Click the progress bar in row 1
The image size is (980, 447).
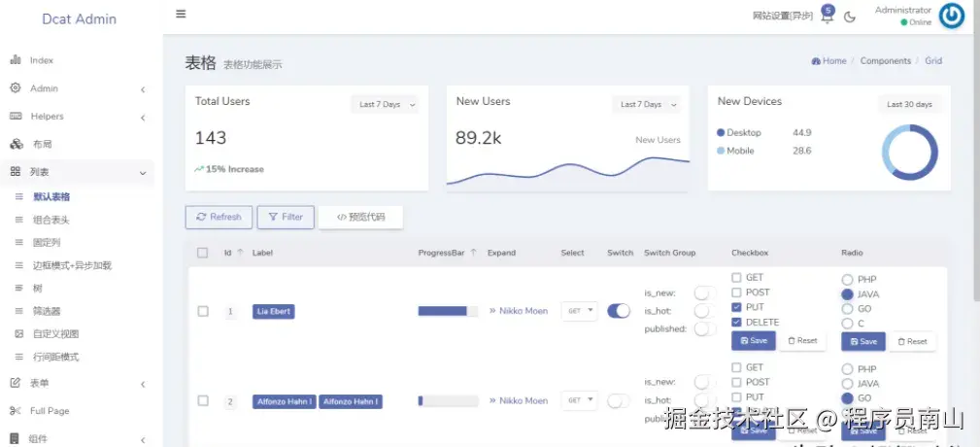click(x=448, y=311)
